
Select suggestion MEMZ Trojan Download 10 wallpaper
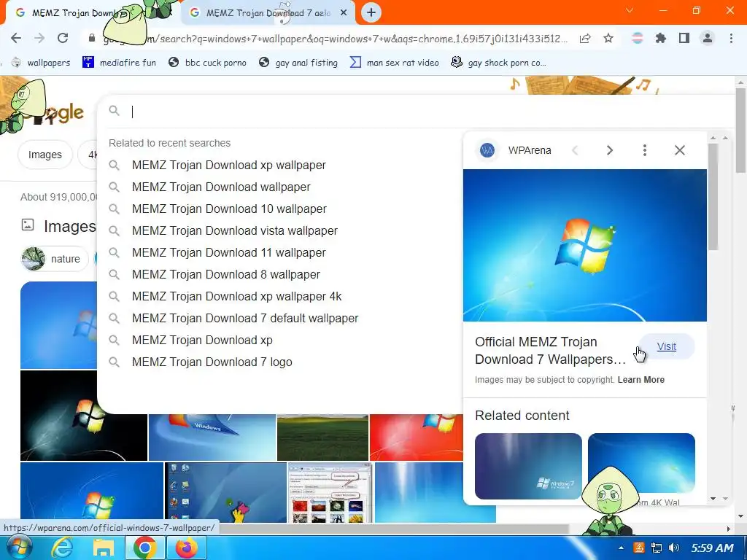pyautogui.click(x=229, y=209)
